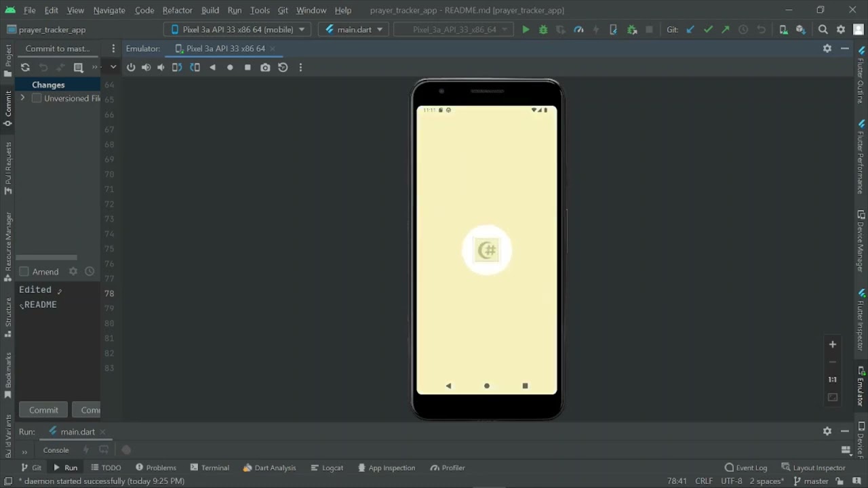Image resolution: width=868 pixels, height=488 pixels.
Task: Set emulator zoom to 1:1
Action: coord(833,380)
